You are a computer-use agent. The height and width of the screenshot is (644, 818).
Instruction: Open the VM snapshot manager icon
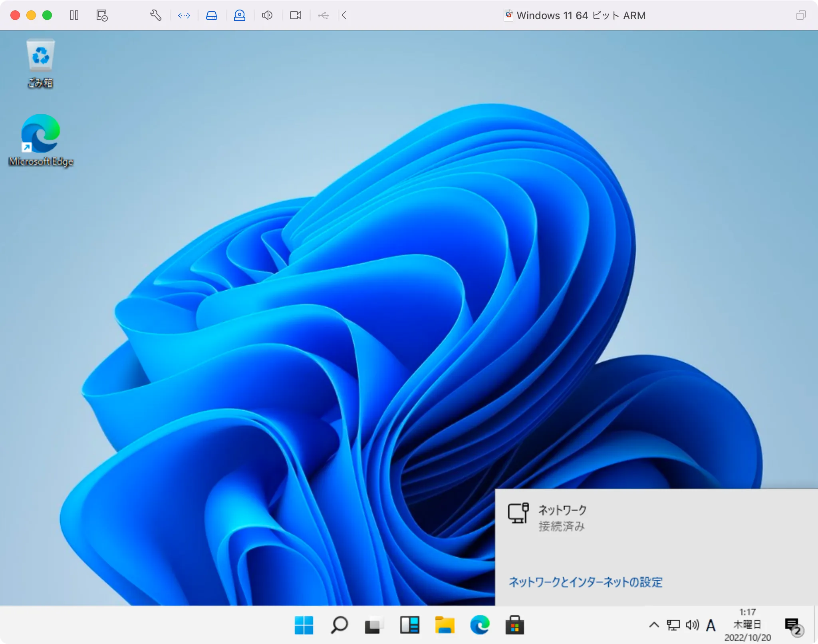(x=102, y=16)
